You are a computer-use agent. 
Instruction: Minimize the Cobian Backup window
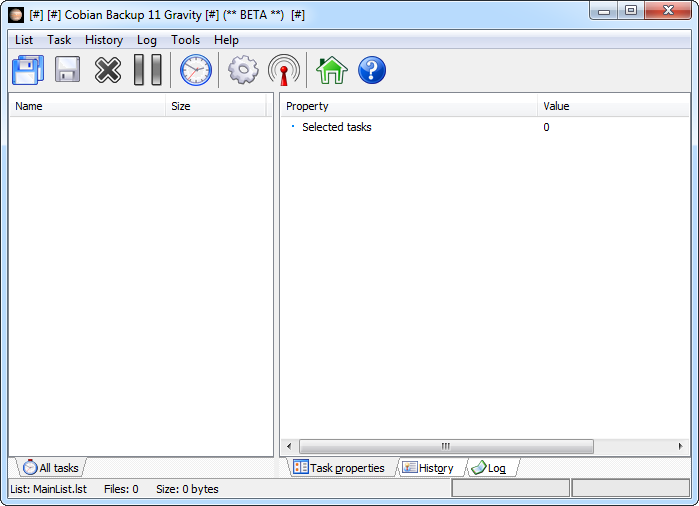604,11
